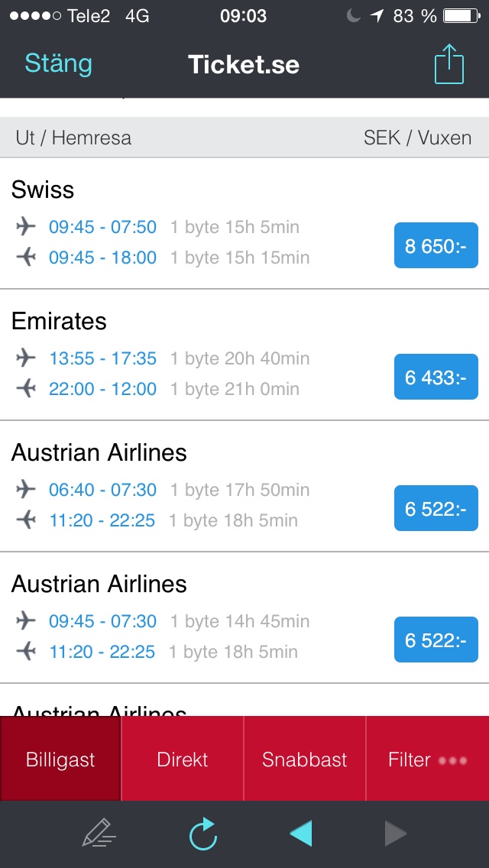This screenshot has width=489, height=868.
Task: Tap Emirates return flight plane icon
Action: (26, 389)
